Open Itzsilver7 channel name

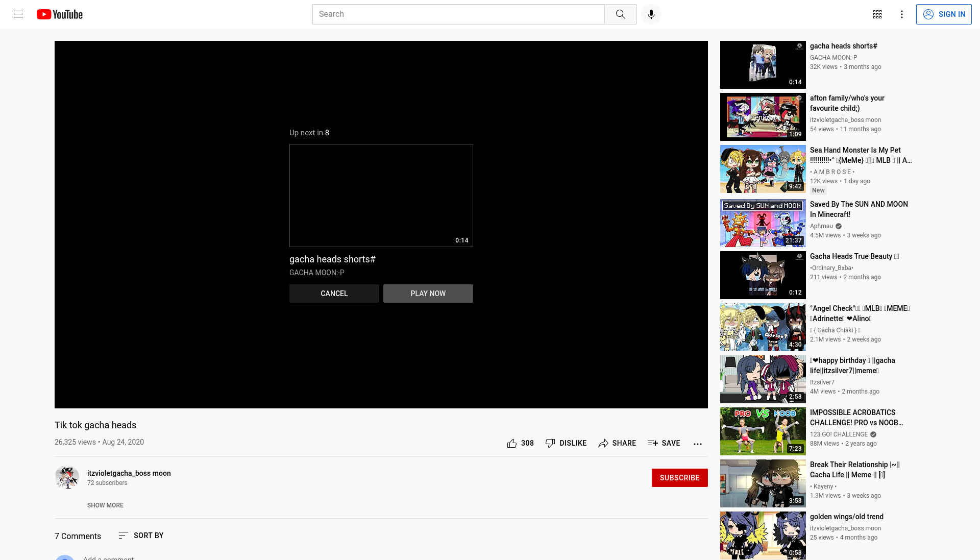(822, 382)
